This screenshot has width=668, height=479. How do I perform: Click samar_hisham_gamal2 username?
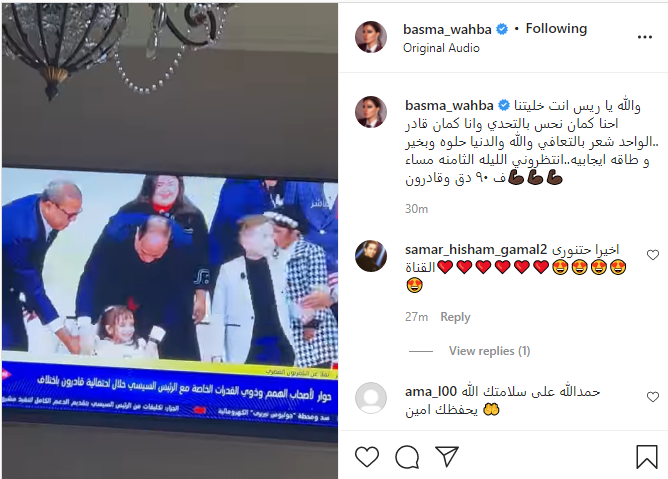(476, 249)
